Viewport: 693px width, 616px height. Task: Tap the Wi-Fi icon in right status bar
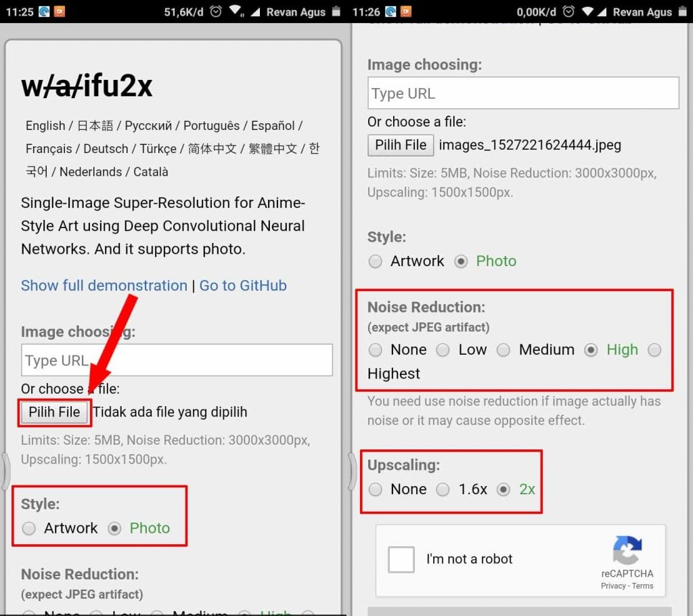coord(588,11)
